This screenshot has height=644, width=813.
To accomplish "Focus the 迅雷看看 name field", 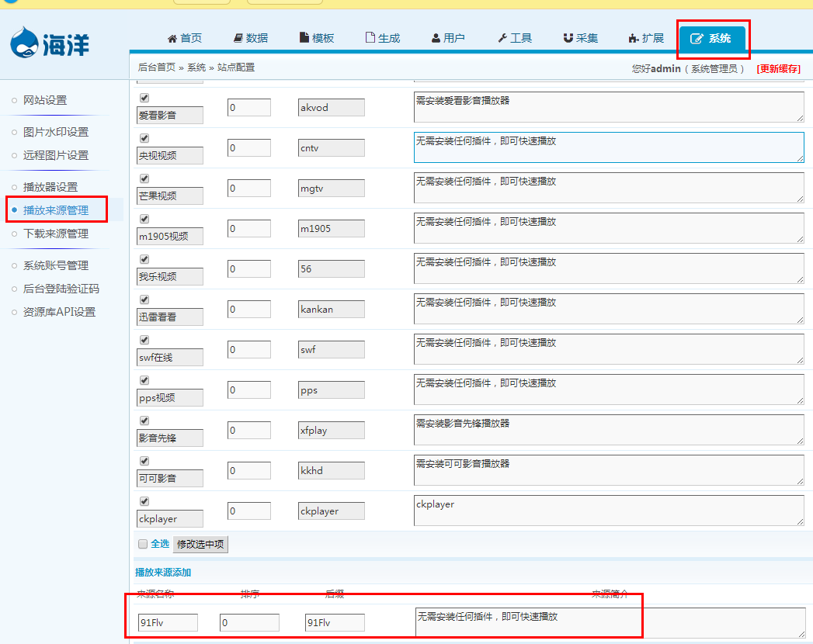I will click(x=170, y=317).
